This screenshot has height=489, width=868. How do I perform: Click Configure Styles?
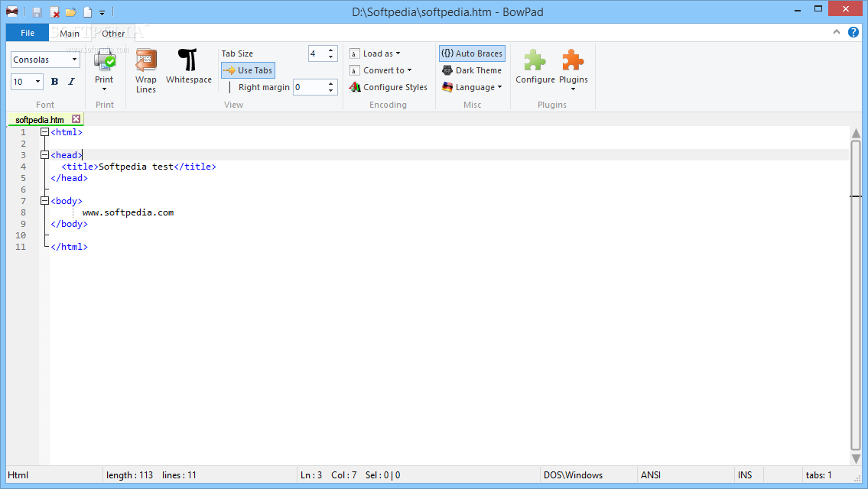(x=388, y=87)
